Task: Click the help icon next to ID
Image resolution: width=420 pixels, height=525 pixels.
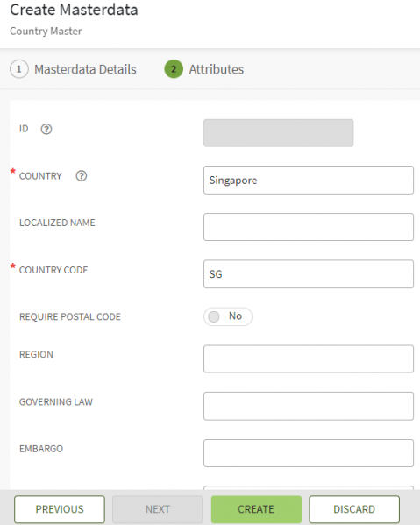Action: point(46,129)
